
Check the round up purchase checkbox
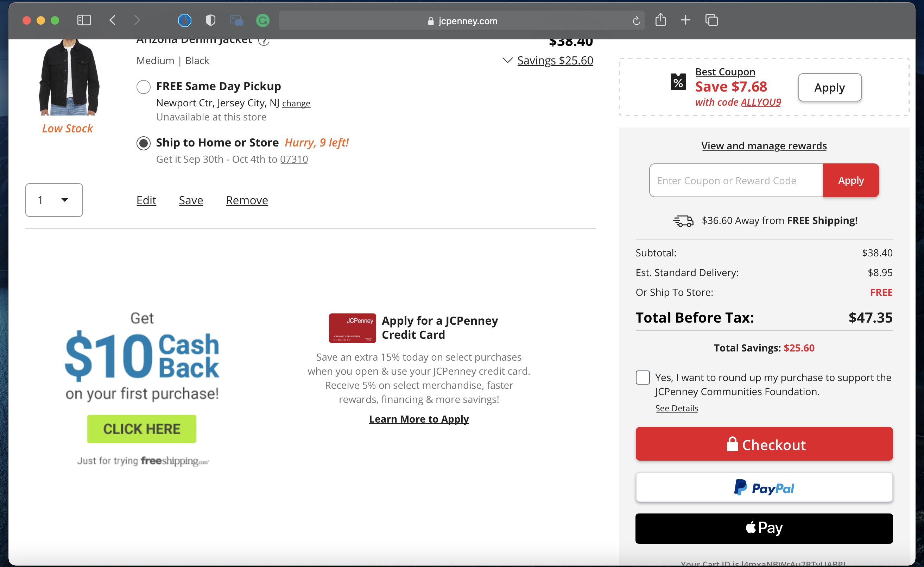coord(643,377)
